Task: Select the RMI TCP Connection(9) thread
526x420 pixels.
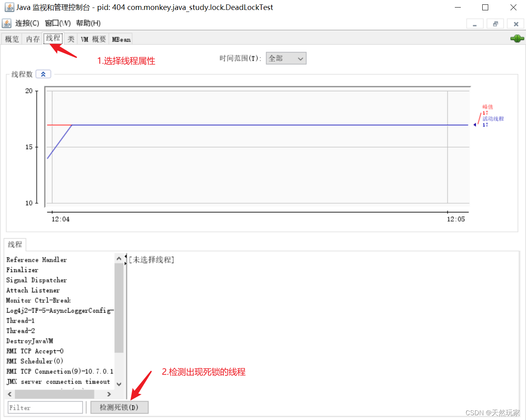Action: 60,371
